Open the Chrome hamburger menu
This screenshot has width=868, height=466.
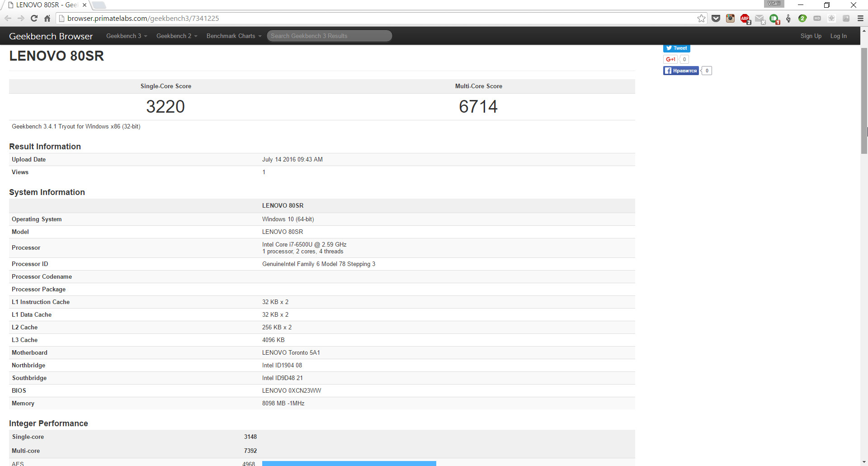click(860, 19)
